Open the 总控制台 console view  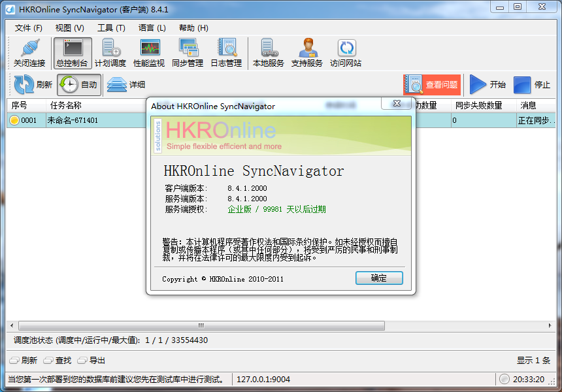[x=73, y=53]
